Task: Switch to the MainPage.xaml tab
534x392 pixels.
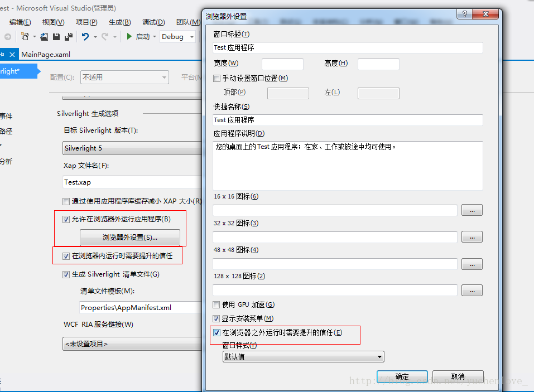Action: [46, 55]
